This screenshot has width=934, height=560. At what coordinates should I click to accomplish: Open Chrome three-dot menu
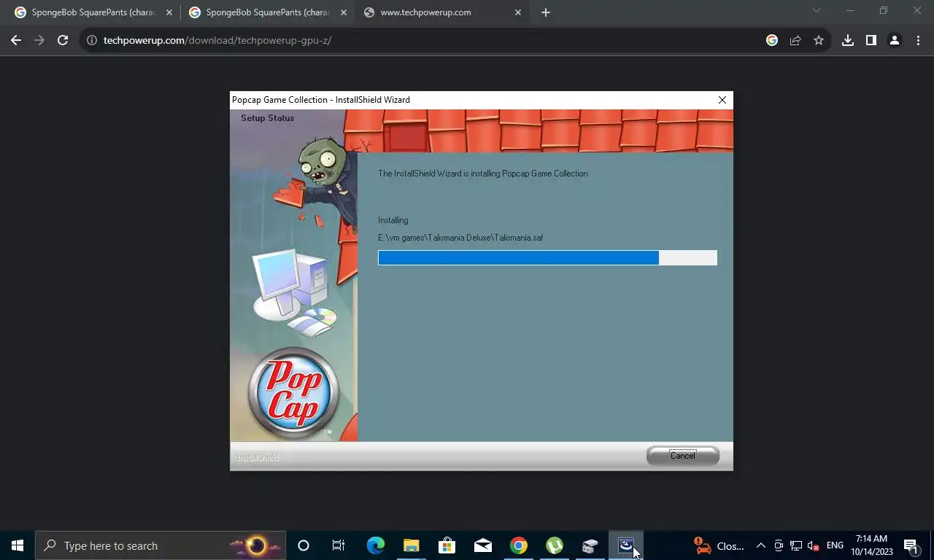(918, 40)
